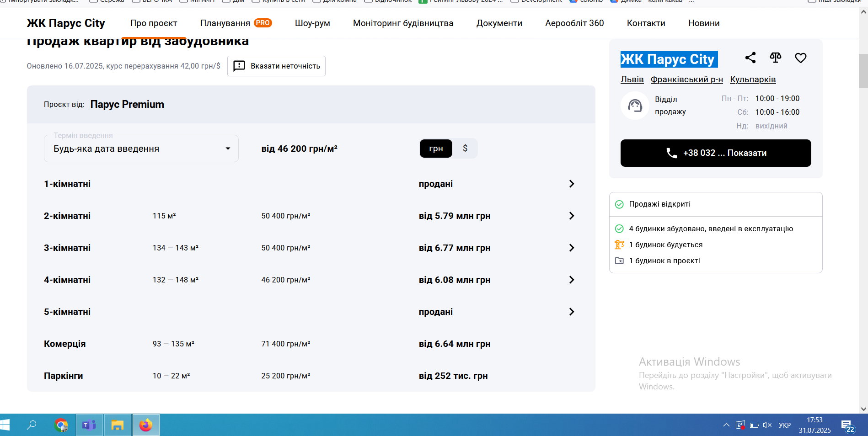Click the check icon by 4 будинки збудовано
868x436 pixels.
coord(619,229)
